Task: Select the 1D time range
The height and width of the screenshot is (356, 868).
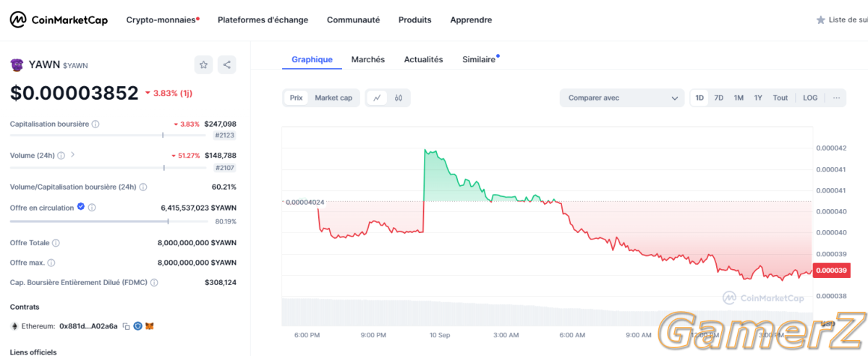Action: (x=699, y=98)
